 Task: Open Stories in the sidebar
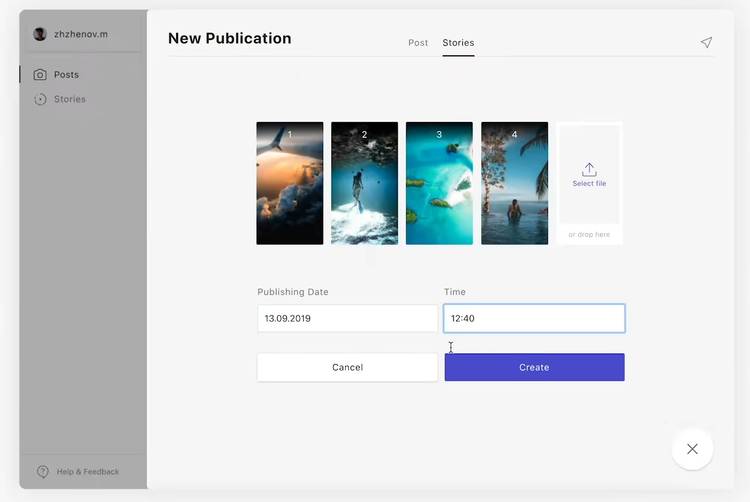69,99
